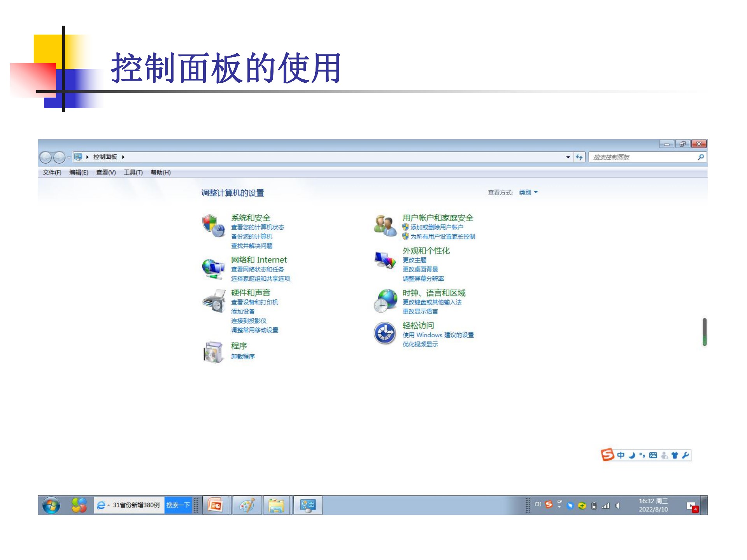Open the Hardware and Sound printer icon
The image size is (747, 560).
[213, 301]
